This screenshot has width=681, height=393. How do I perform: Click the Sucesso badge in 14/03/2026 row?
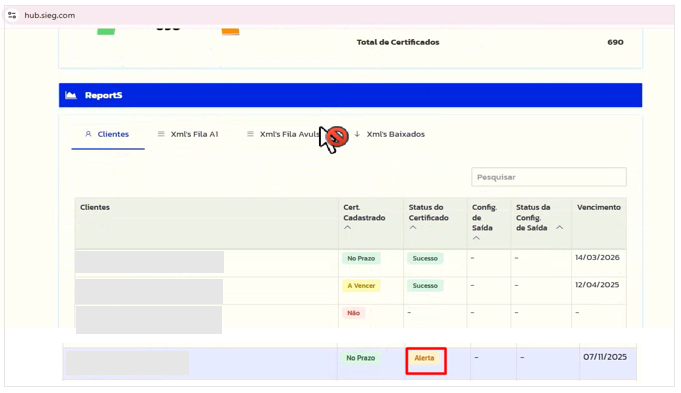pos(425,258)
